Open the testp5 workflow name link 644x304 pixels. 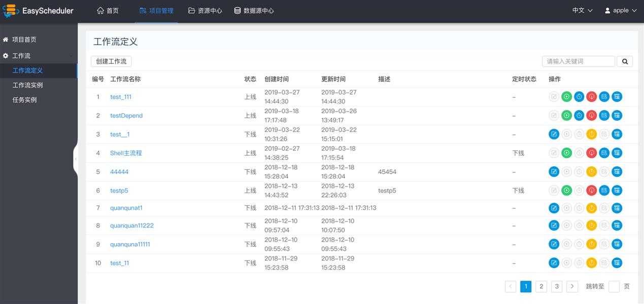(x=119, y=191)
